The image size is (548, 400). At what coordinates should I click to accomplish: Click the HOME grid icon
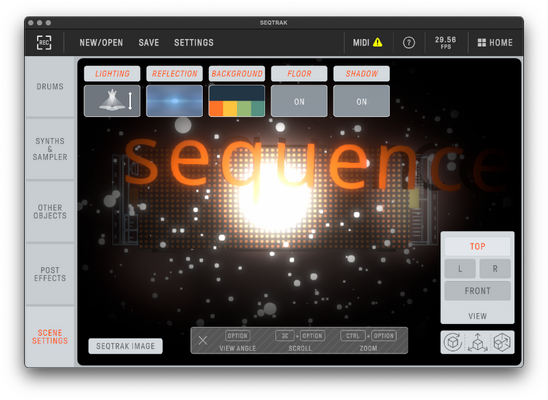pos(482,43)
